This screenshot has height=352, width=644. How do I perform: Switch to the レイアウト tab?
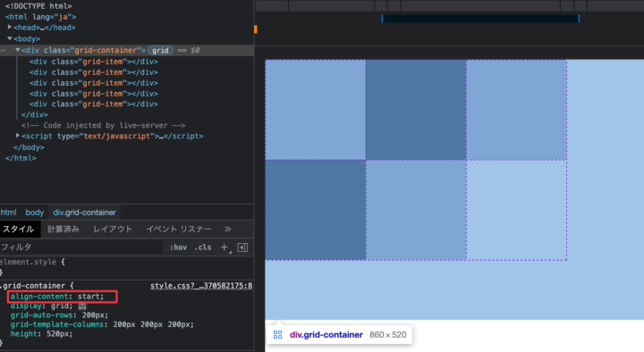pyautogui.click(x=113, y=229)
